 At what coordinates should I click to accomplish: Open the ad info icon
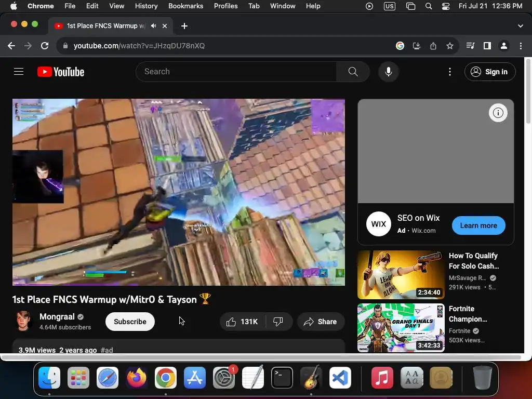[x=498, y=113]
